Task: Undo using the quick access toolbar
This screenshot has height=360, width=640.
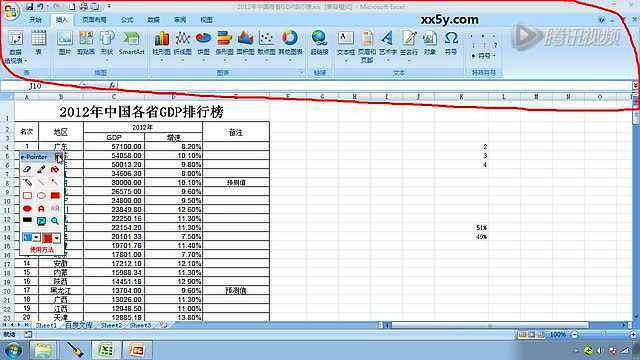Action: (40, 7)
